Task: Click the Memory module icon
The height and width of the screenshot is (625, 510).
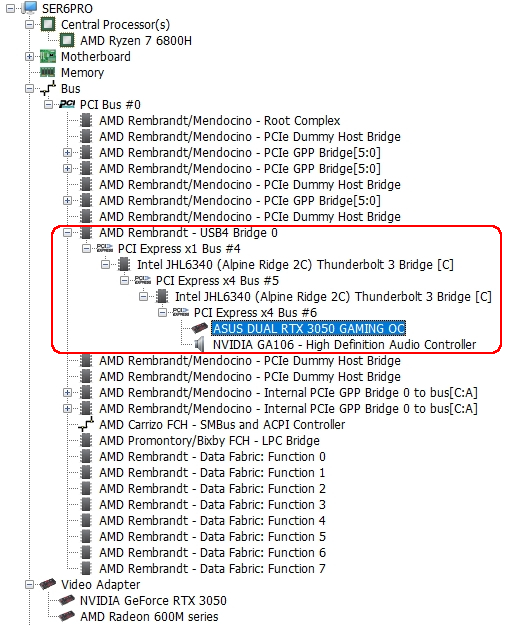Action: pyautogui.click(x=48, y=72)
